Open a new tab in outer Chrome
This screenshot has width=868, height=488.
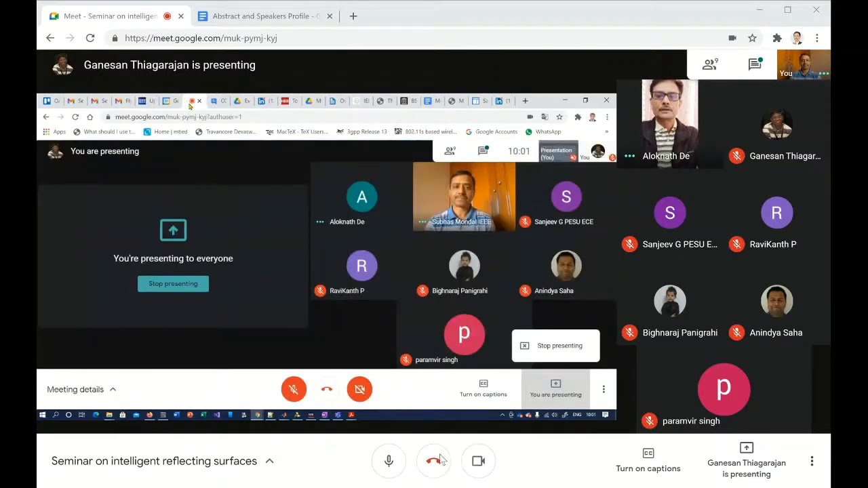[x=353, y=16]
